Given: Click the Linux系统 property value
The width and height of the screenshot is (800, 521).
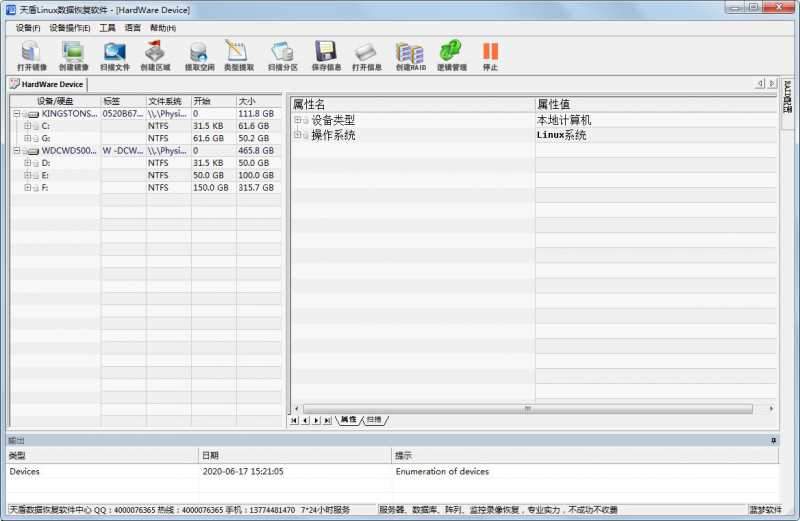Looking at the screenshot, I should pos(561,135).
